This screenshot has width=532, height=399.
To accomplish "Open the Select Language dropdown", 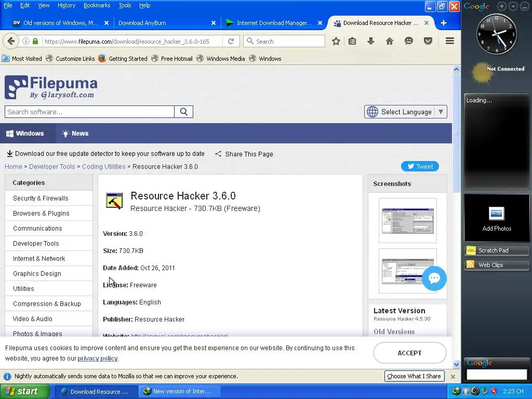I will (x=406, y=112).
